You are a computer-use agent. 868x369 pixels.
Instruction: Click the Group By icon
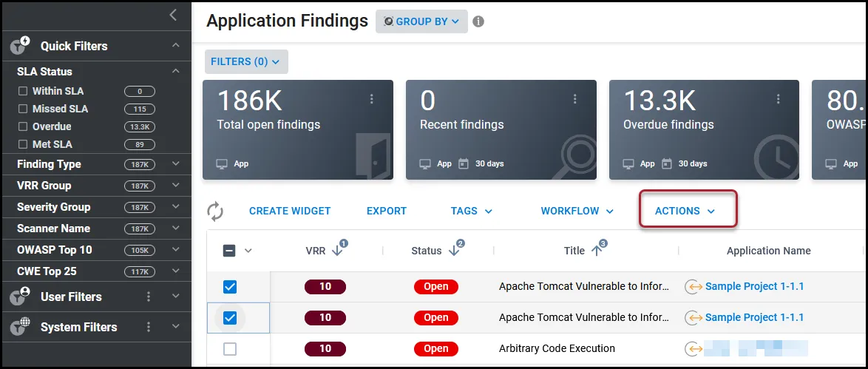pyautogui.click(x=388, y=21)
